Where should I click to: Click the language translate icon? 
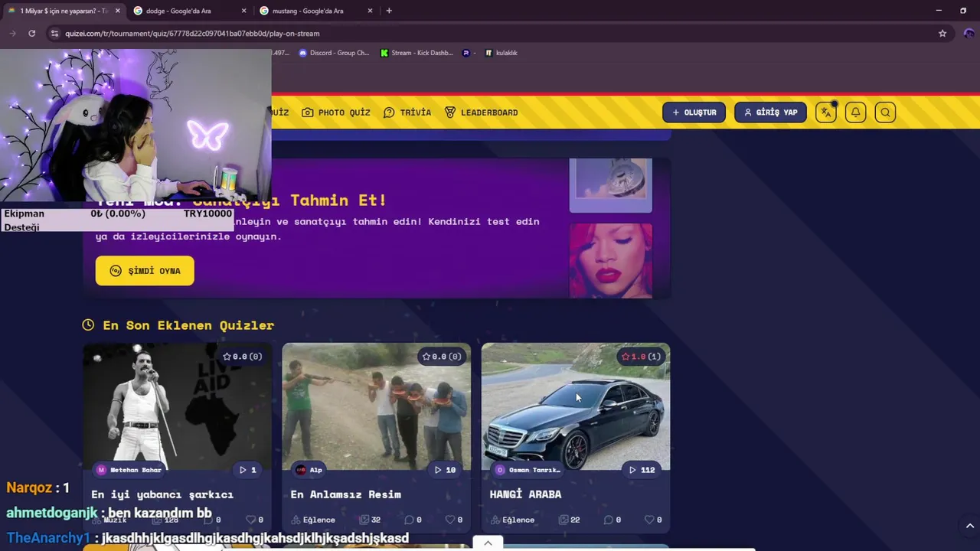coord(825,112)
